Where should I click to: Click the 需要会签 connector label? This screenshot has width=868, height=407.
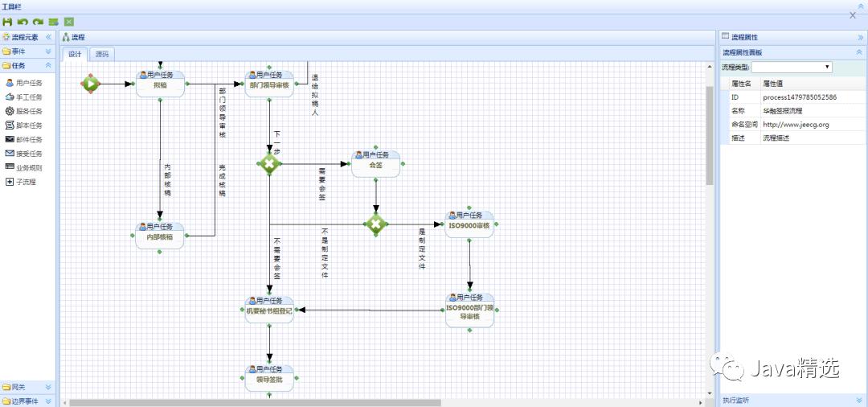tap(322, 185)
